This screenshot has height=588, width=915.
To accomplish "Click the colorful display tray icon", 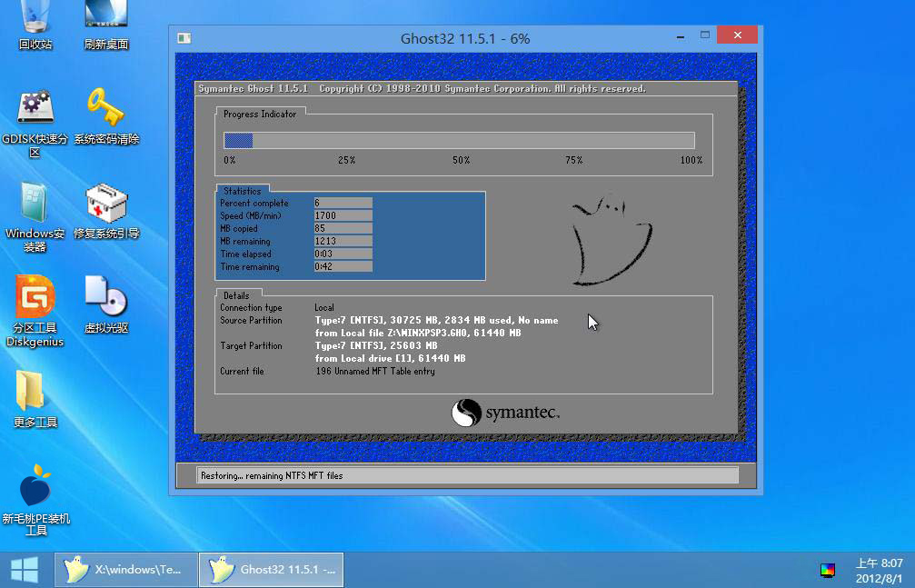I will coord(828,570).
